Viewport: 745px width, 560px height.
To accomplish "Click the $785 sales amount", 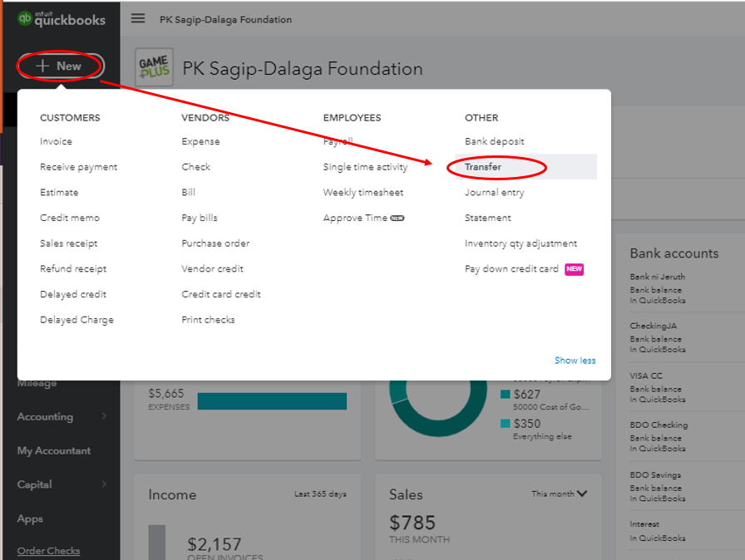I will (x=412, y=523).
